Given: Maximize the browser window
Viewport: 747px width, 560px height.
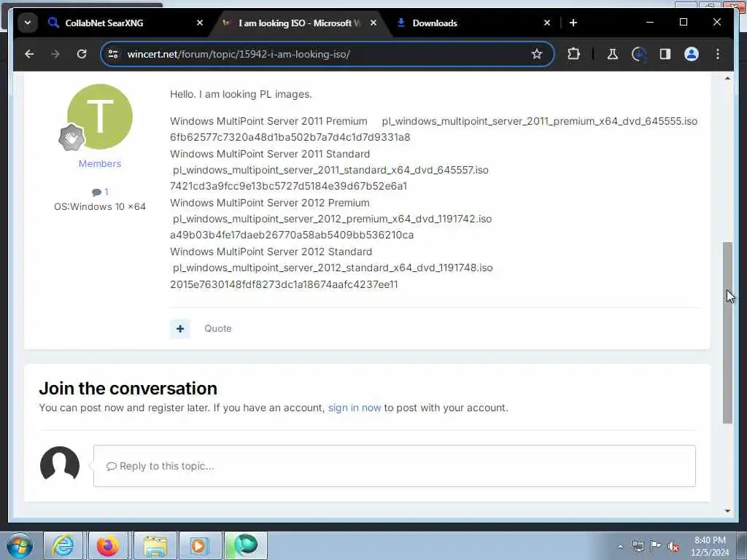Looking at the screenshot, I should pos(683,23).
